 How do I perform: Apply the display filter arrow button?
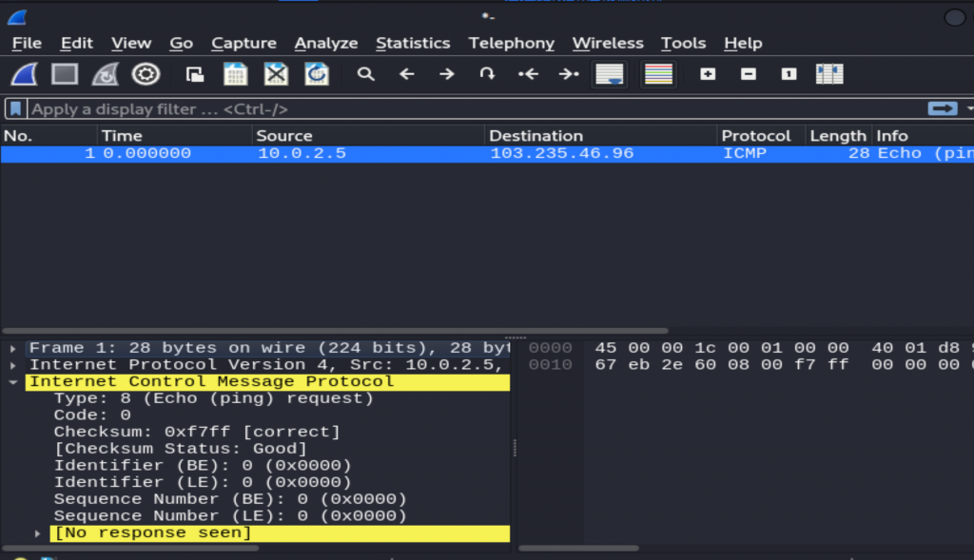click(x=943, y=108)
